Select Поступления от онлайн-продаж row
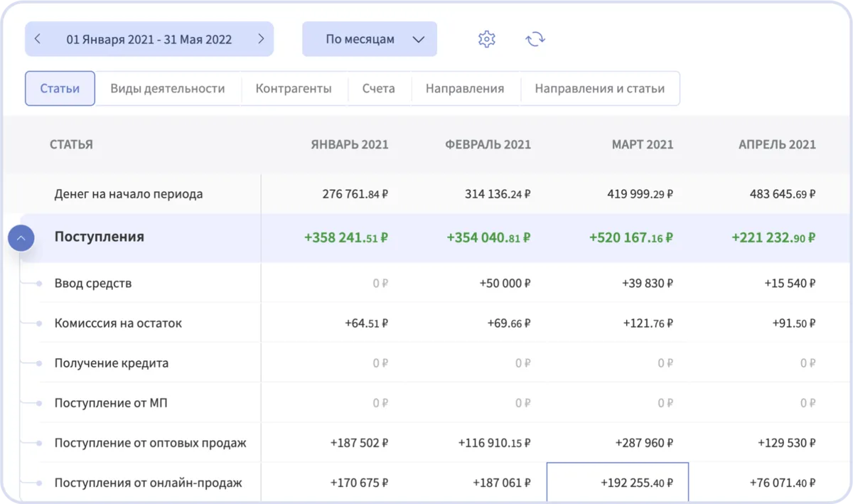Image resolution: width=853 pixels, height=504 pixels. [149, 483]
